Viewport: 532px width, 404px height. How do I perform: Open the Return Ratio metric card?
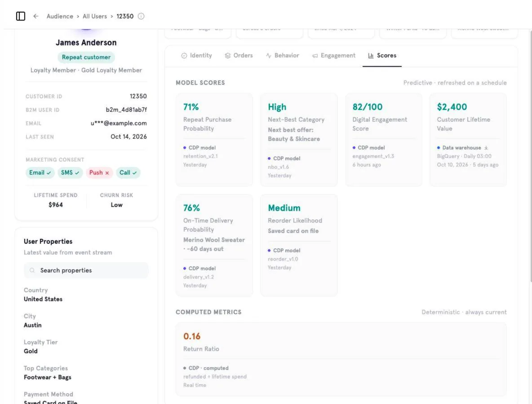[x=341, y=359]
